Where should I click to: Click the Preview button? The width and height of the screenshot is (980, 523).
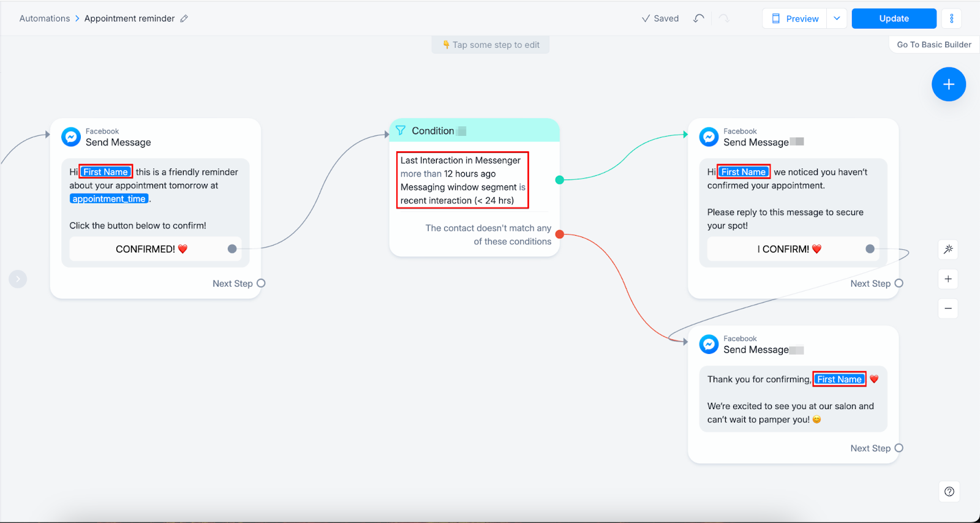tap(795, 18)
